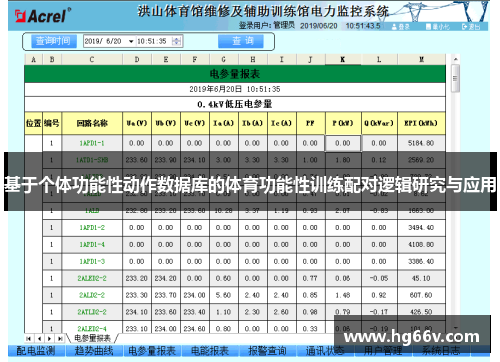Select circuit name 1APD1-1
Screen dimensions: 500x362
coord(92,143)
